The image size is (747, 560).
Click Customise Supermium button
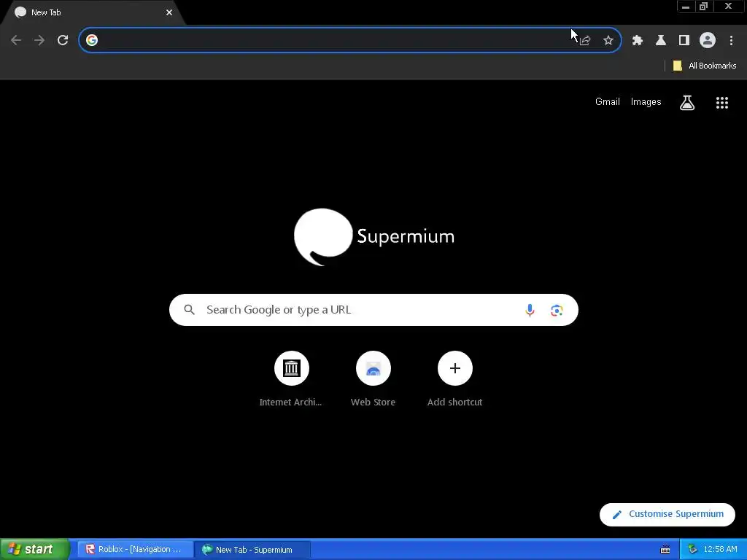pos(667,514)
